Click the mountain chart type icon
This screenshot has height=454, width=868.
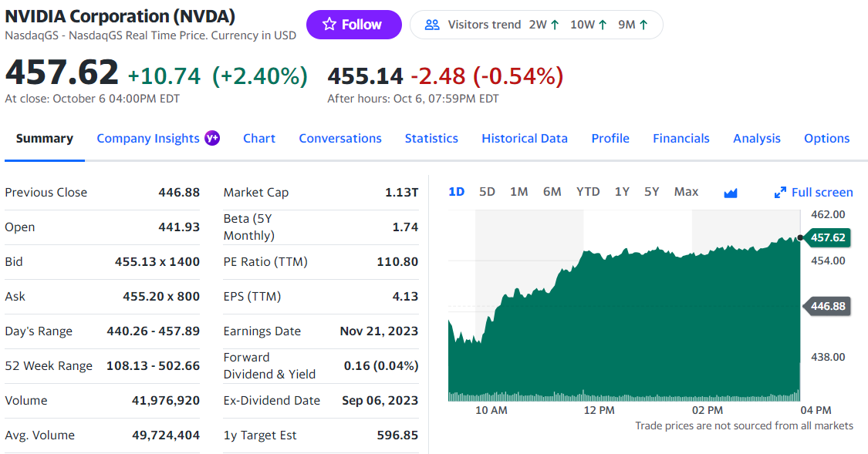[x=731, y=193]
